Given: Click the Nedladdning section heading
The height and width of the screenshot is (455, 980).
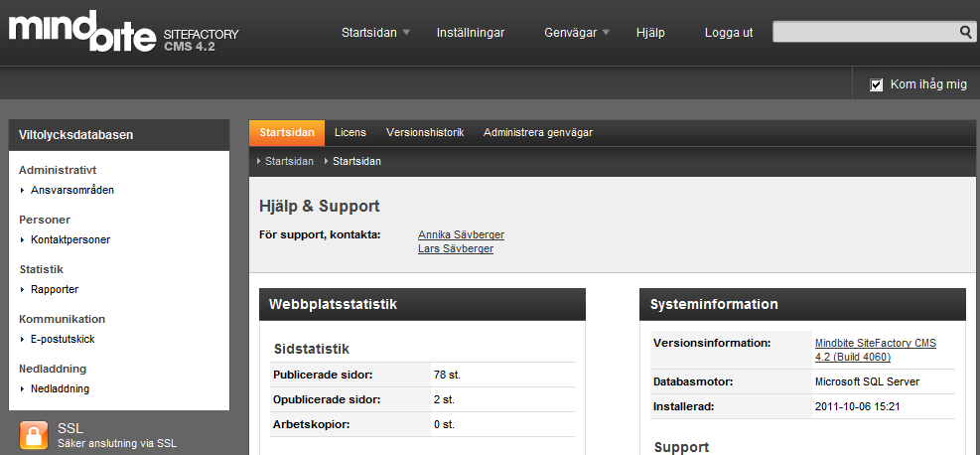Looking at the screenshot, I should coord(53,369).
